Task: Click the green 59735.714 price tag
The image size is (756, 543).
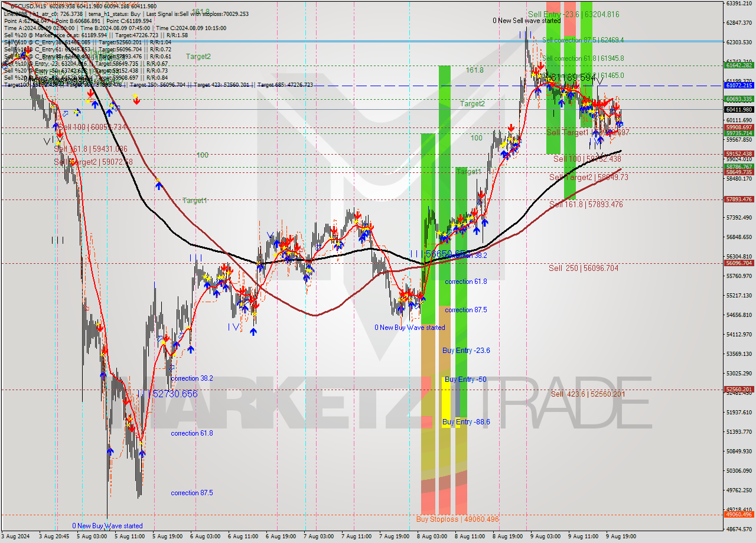Action: pyautogui.click(x=739, y=133)
